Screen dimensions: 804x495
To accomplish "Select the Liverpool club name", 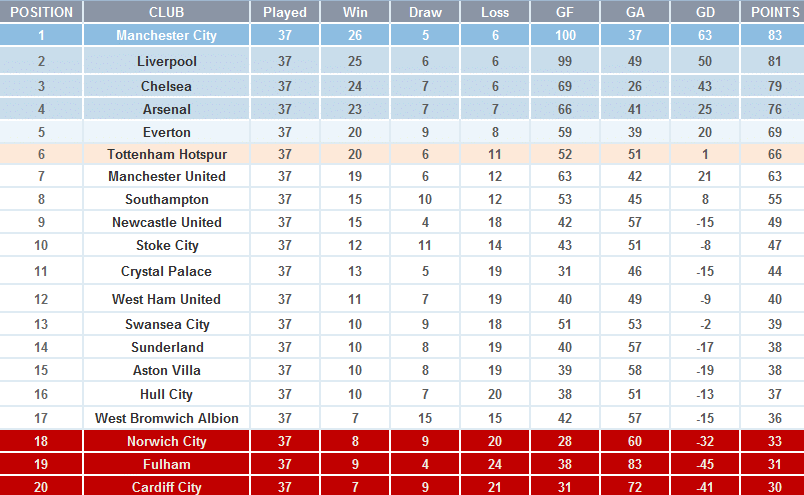I will coord(166,62).
